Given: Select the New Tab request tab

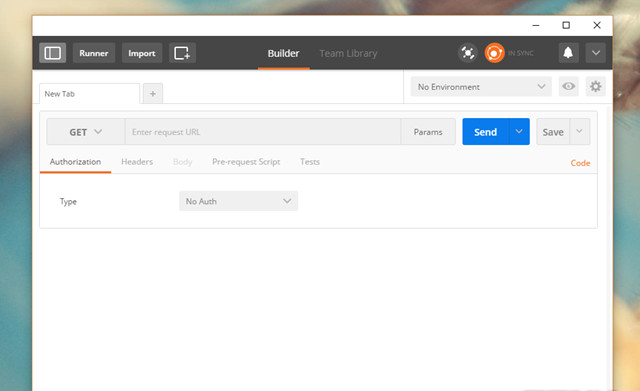Looking at the screenshot, I should 89,94.
